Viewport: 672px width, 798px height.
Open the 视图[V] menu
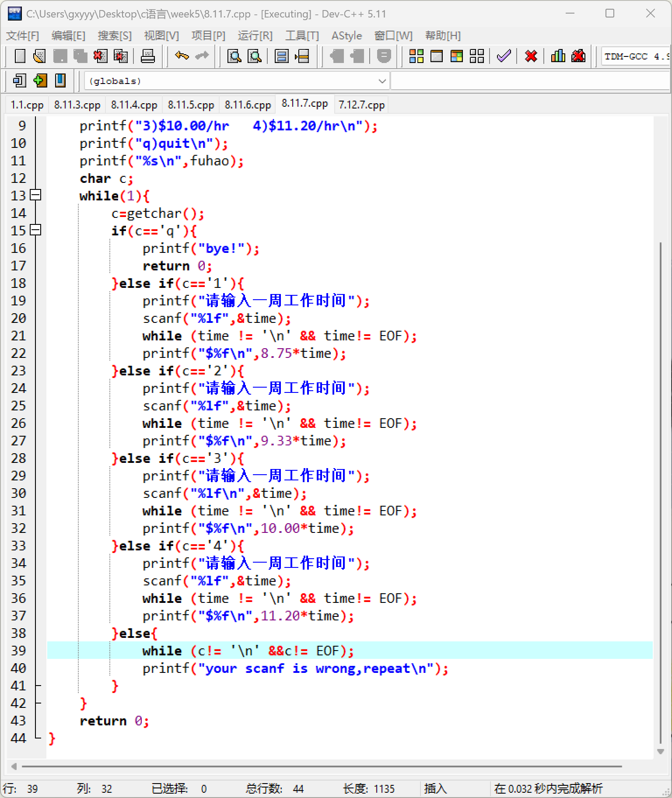pos(161,35)
